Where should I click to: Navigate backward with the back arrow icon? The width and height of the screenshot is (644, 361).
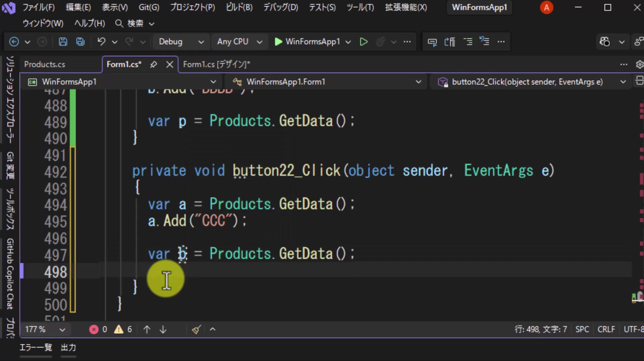tap(14, 42)
